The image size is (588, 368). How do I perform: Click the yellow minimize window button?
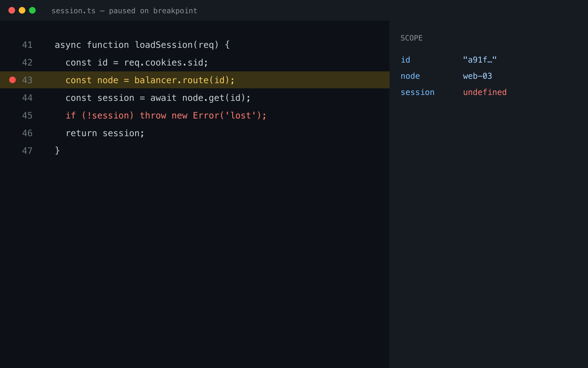click(22, 10)
